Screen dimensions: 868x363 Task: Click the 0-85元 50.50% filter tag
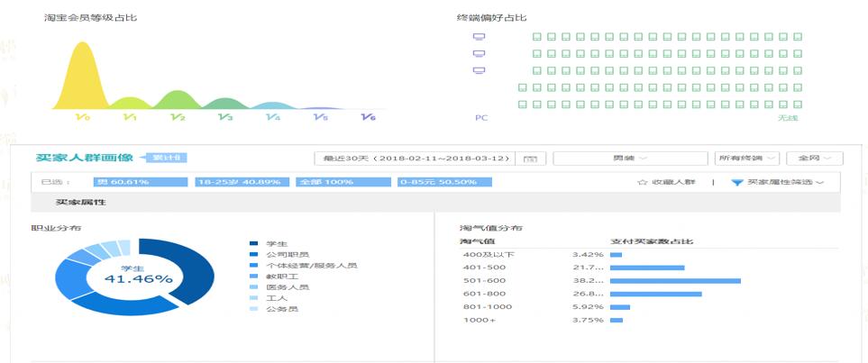[444, 182]
